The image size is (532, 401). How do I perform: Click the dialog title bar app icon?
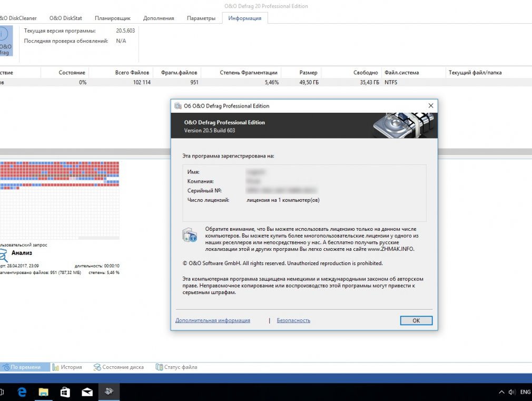pyautogui.click(x=178, y=106)
